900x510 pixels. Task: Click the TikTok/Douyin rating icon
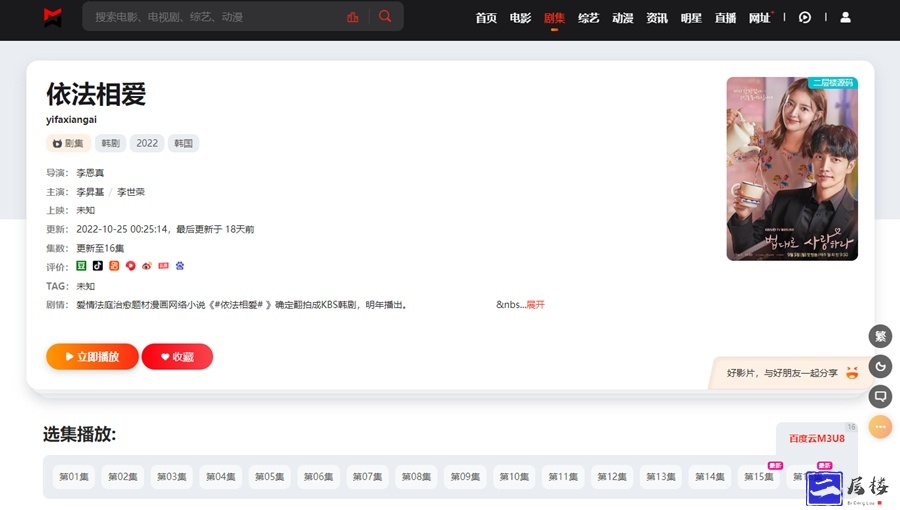[98, 266]
